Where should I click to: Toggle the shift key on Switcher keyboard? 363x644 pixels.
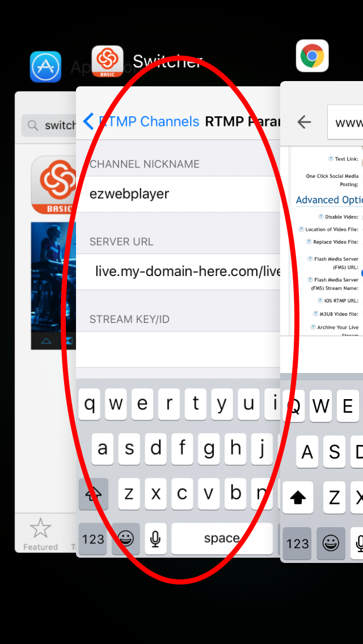click(x=94, y=494)
